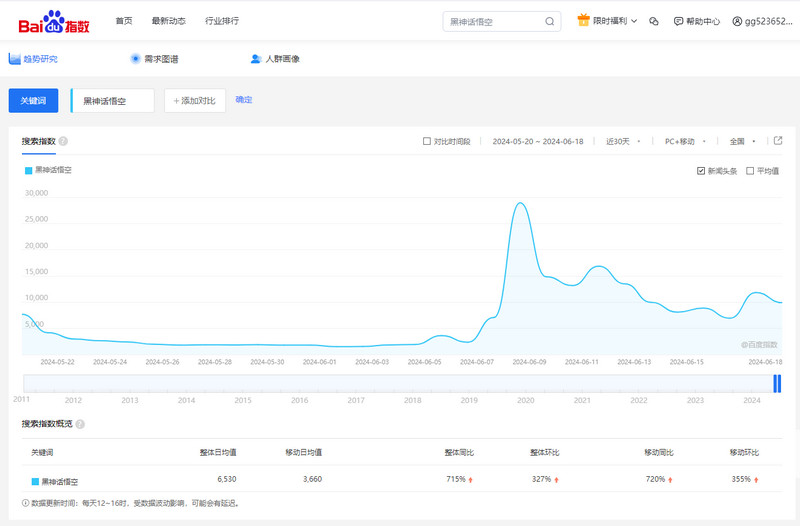
Task: Go to the 首页 menu item
Action: pos(124,21)
